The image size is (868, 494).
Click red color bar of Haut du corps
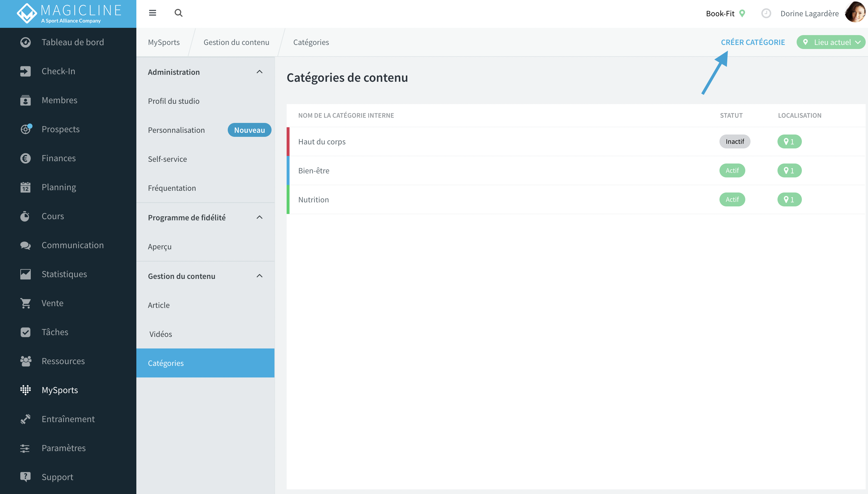click(288, 141)
